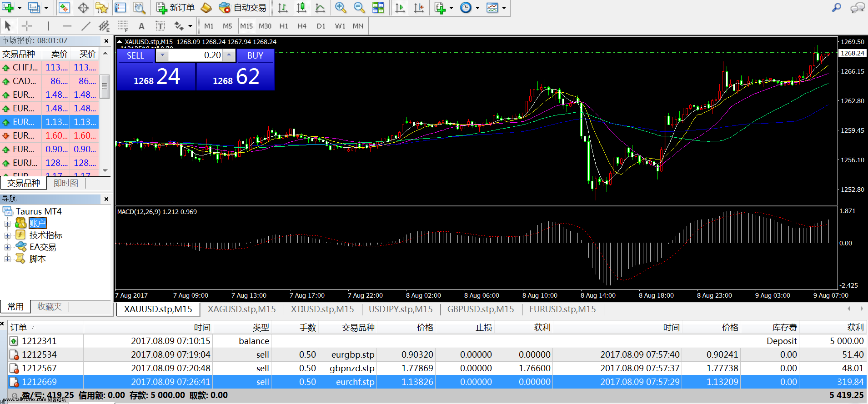Switch to 即时图 tick chart tab
Screen dimensions: 868x404
(66, 183)
